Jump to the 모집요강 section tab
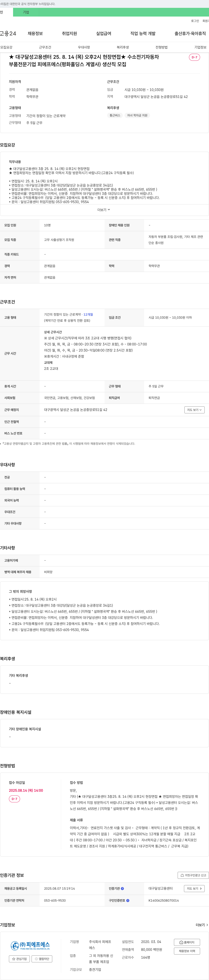This screenshot has width=209, height=980. click(x=6, y=47)
